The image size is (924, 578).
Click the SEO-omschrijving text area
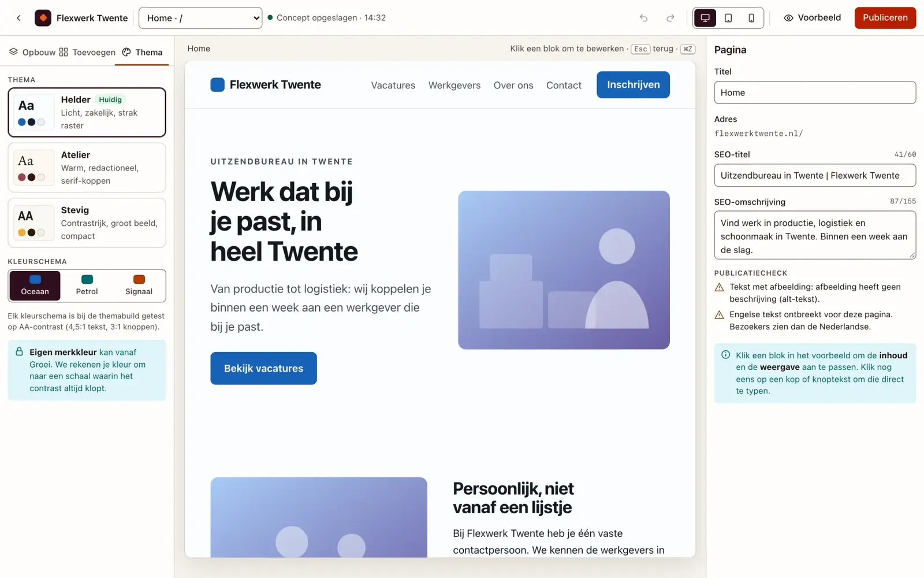[x=815, y=235]
